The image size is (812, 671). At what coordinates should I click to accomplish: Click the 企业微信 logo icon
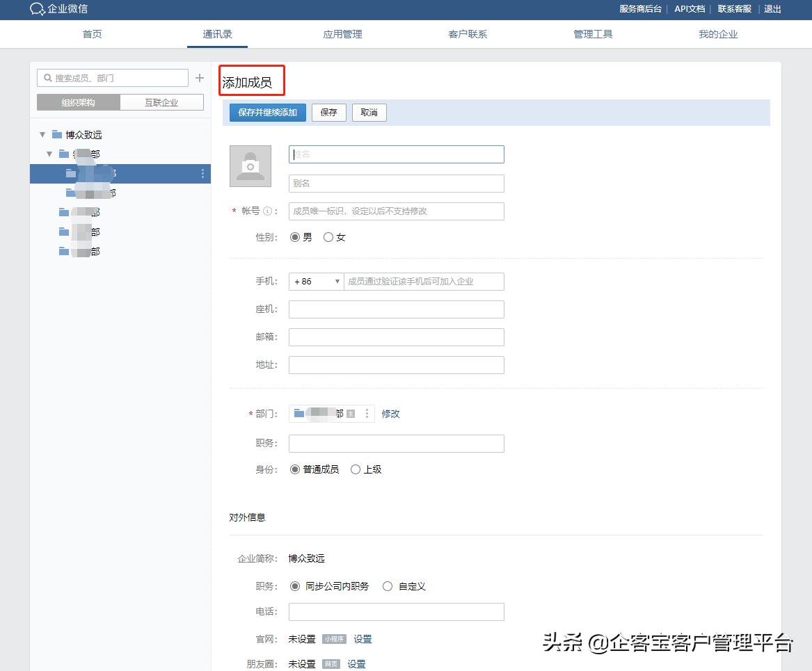pos(37,10)
